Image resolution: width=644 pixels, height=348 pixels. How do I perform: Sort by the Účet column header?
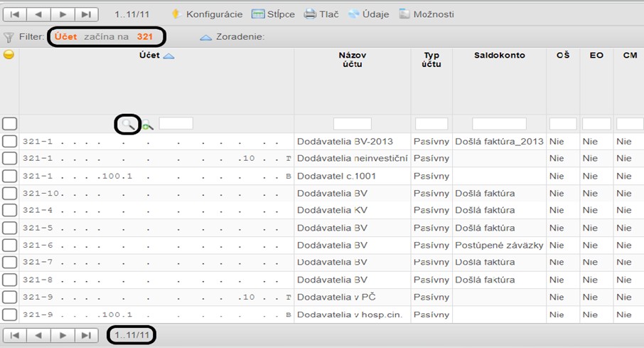149,56
